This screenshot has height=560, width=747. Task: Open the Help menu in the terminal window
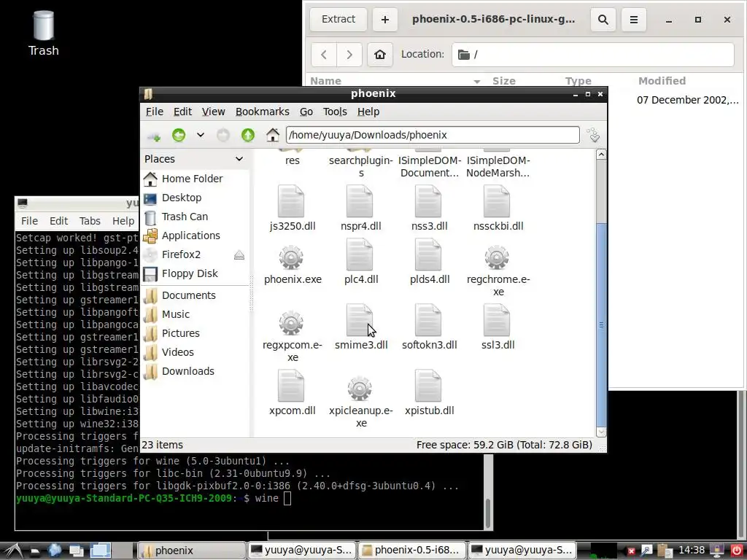(123, 221)
